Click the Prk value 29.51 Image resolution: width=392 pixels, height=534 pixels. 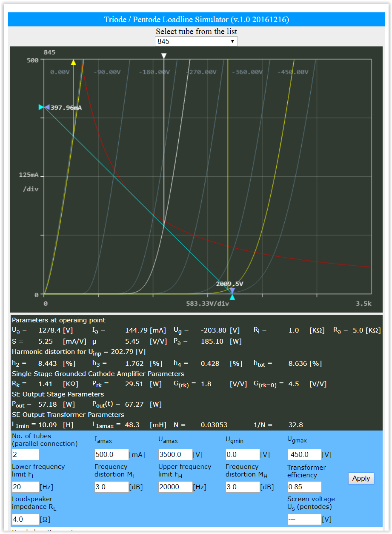point(134,384)
